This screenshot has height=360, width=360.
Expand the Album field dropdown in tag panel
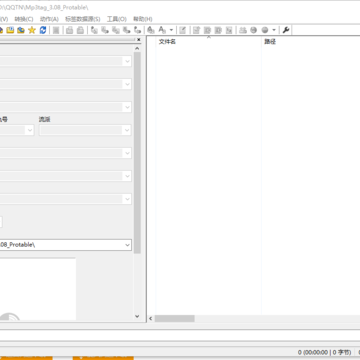click(x=127, y=107)
